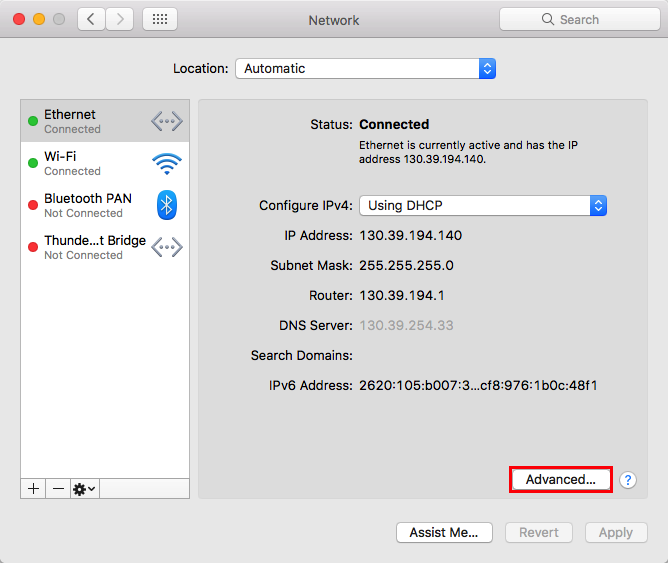Screen dimensions: 668x563
Task: Open the Location dropdown set to Automatic
Action: [366, 69]
